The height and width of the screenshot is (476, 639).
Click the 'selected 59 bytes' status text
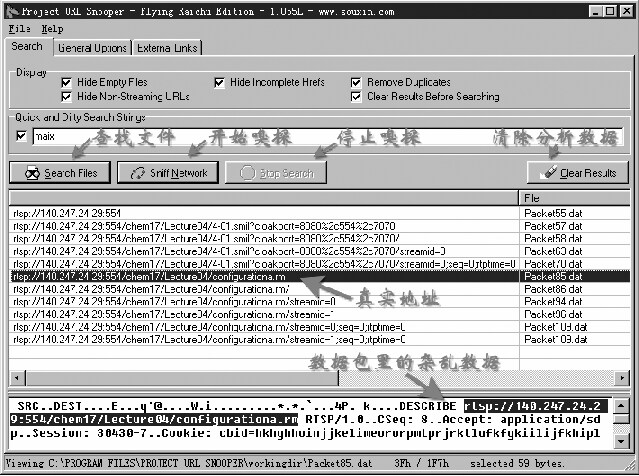tap(518, 463)
